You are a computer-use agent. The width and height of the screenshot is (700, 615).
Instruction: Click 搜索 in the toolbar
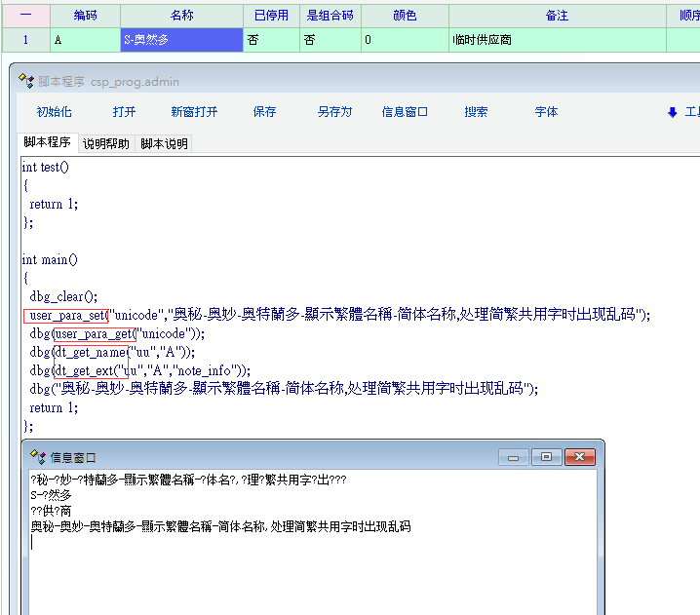476,112
